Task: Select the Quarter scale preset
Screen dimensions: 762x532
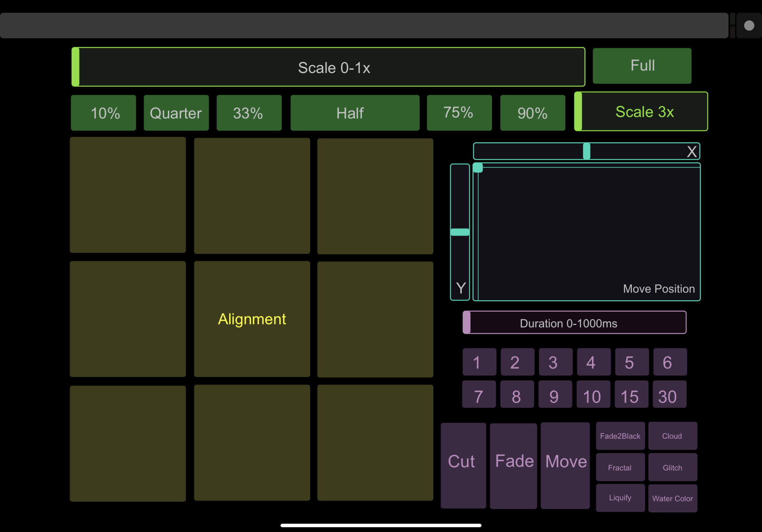Action: tap(176, 113)
